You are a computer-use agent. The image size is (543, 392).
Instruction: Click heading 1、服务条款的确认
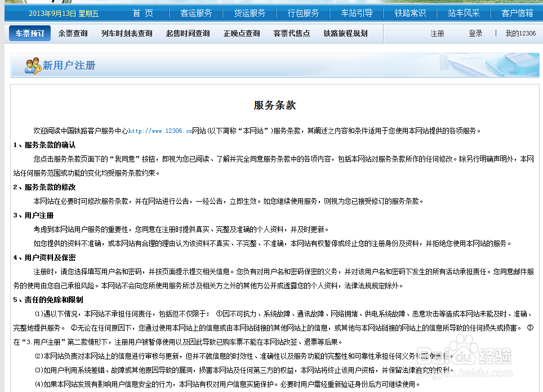(x=44, y=145)
